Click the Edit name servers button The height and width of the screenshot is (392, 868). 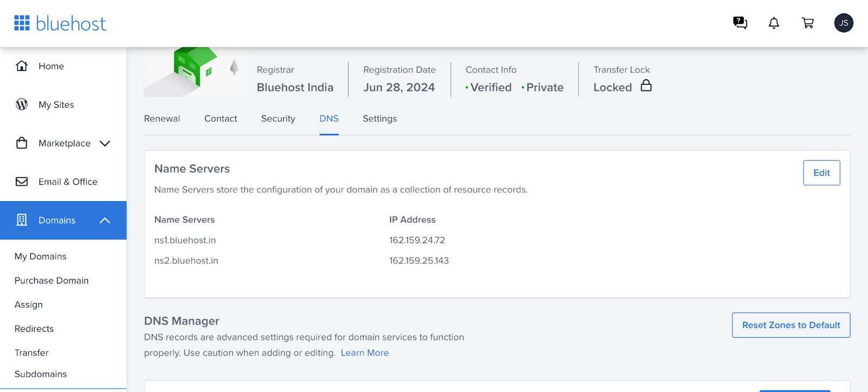coord(821,172)
